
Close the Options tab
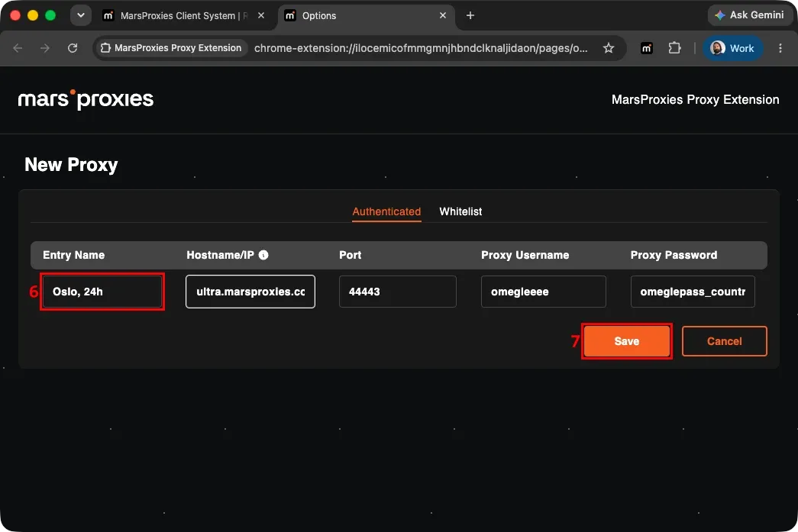443,16
